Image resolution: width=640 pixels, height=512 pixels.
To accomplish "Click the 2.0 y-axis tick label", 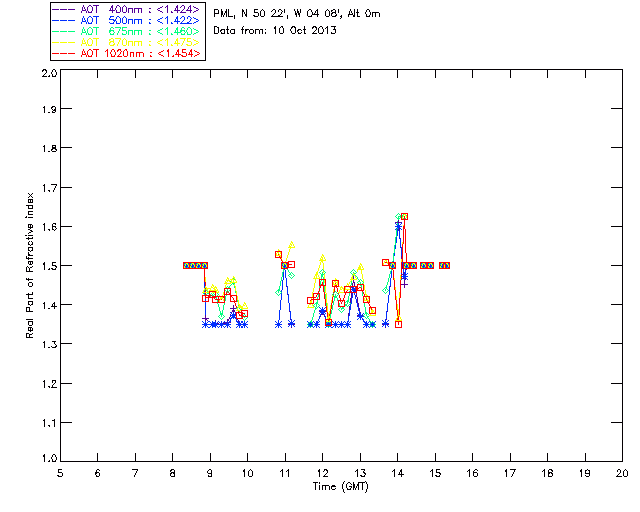I will pos(49,74).
